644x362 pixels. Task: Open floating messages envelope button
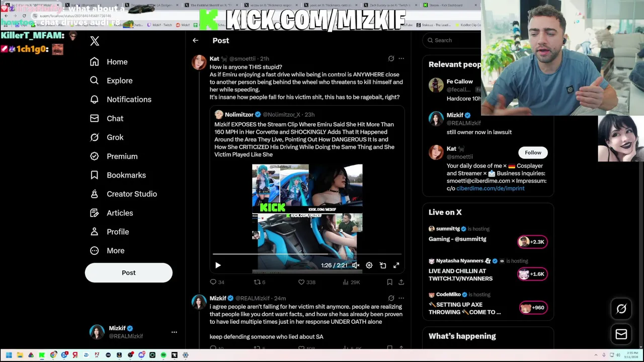click(x=621, y=334)
